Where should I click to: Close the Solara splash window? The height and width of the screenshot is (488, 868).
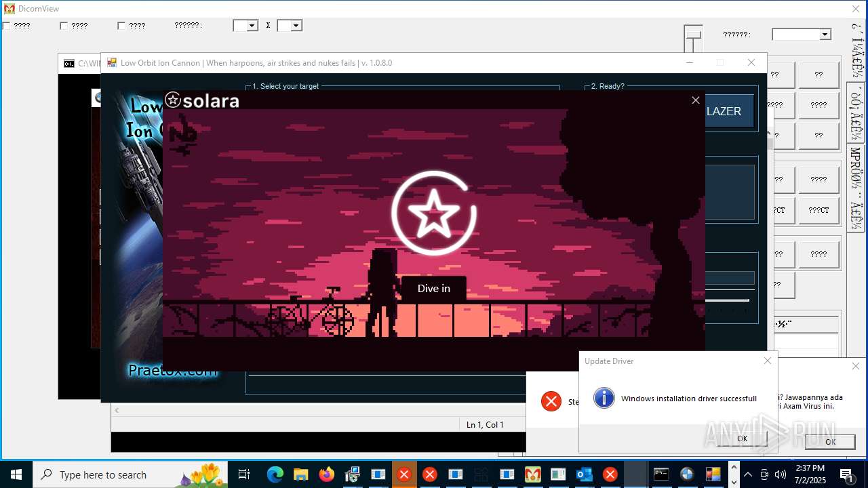click(695, 100)
